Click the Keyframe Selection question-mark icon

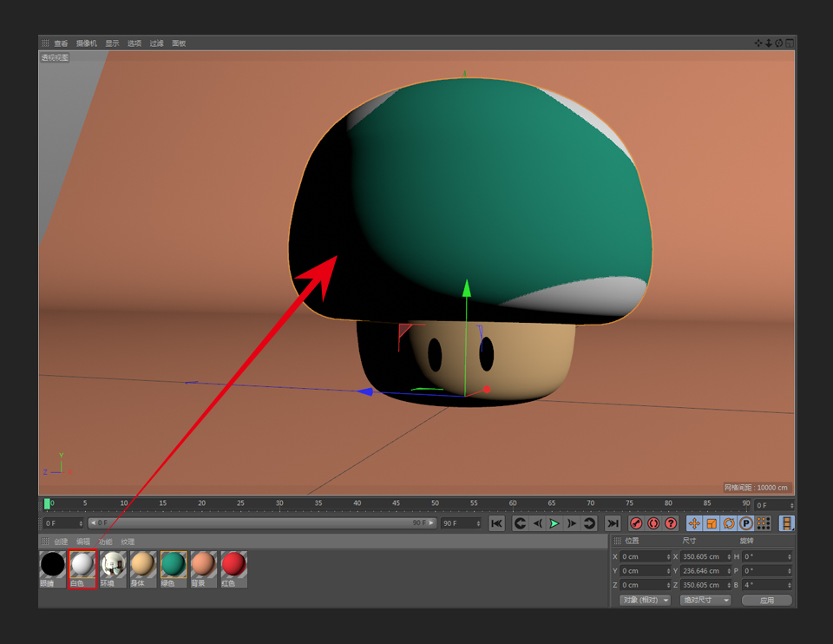[671, 523]
